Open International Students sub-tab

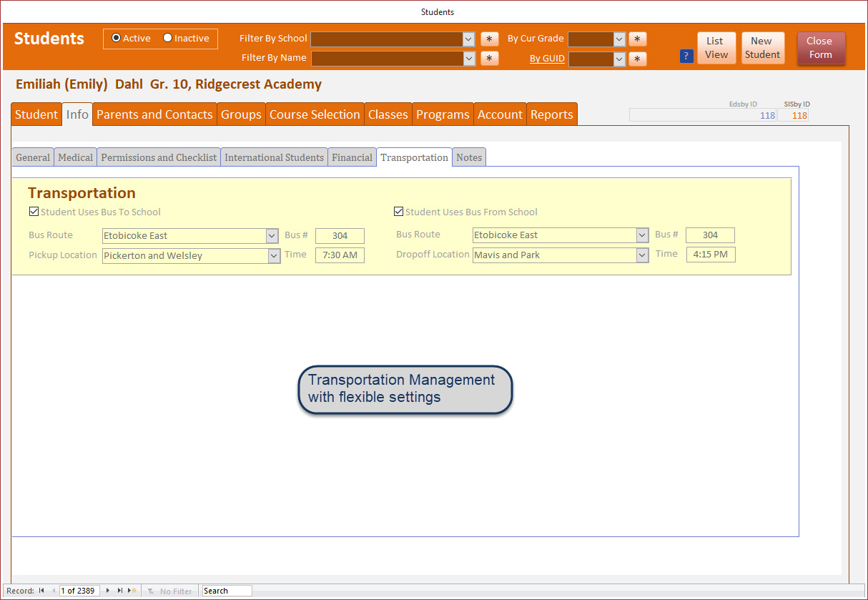274,157
